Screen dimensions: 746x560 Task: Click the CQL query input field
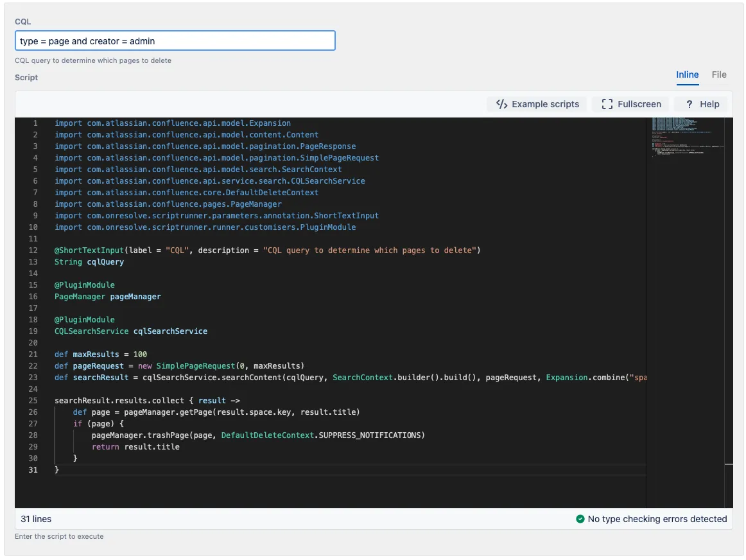coord(175,41)
